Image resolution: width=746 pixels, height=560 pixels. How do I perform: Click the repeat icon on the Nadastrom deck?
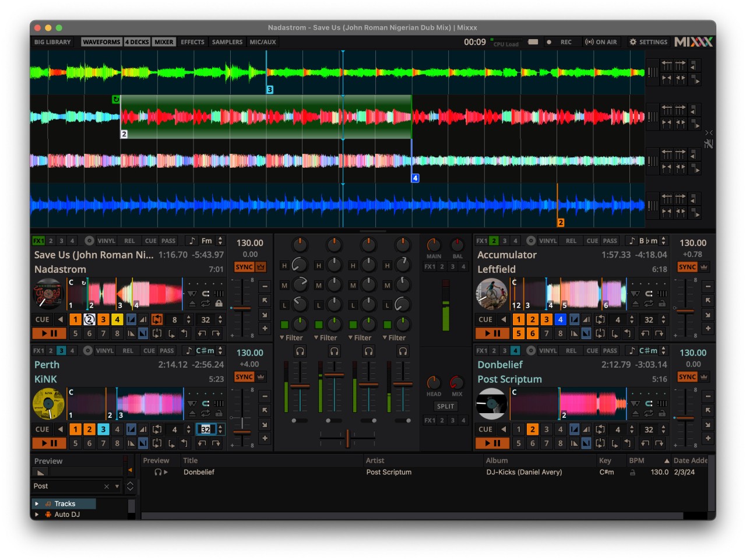206,304
